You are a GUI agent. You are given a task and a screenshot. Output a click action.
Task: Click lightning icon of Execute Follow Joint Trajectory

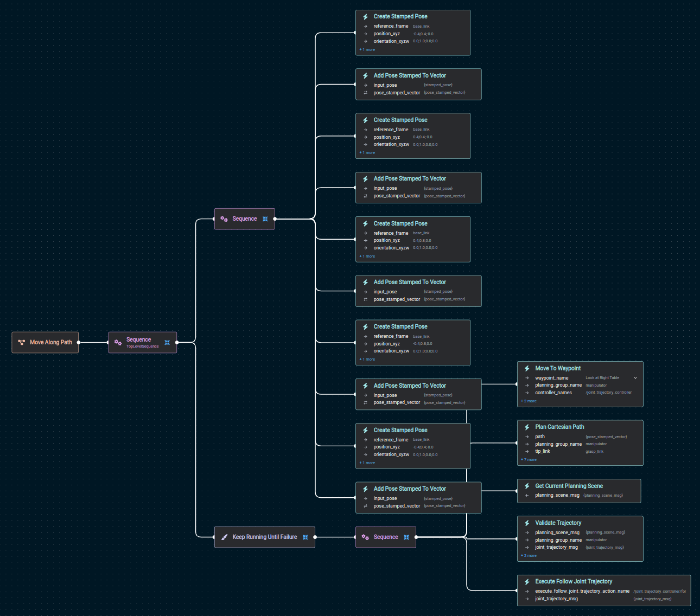click(x=527, y=581)
